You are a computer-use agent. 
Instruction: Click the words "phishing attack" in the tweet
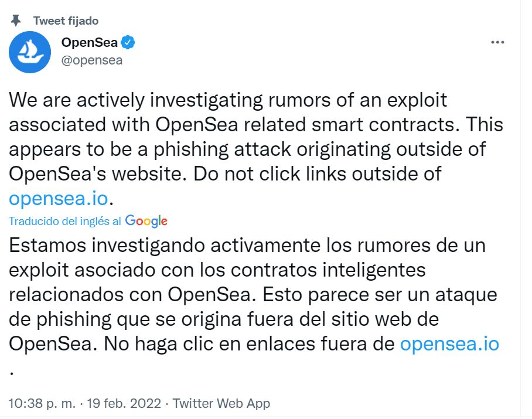pyautogui.click(x=222, y=149)
